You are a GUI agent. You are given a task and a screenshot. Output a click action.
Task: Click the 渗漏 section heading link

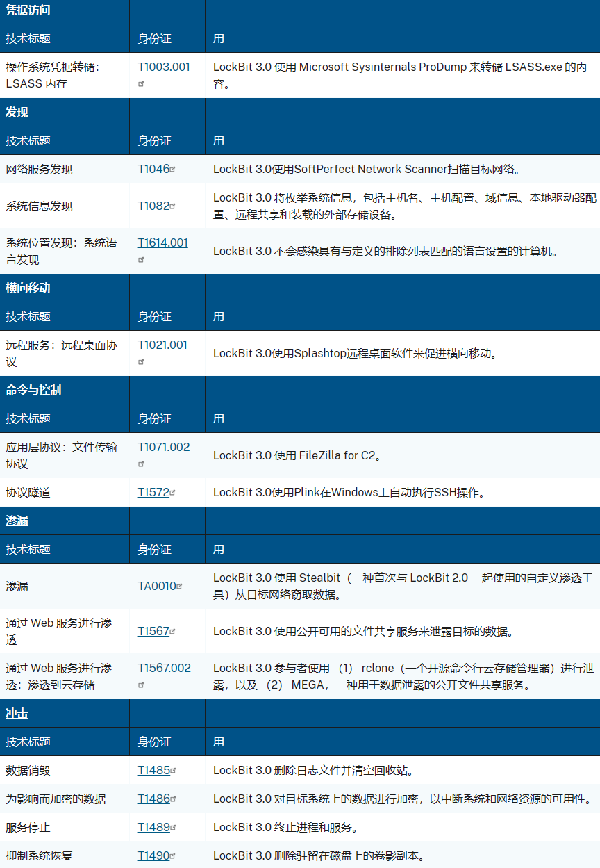[17, 521]
